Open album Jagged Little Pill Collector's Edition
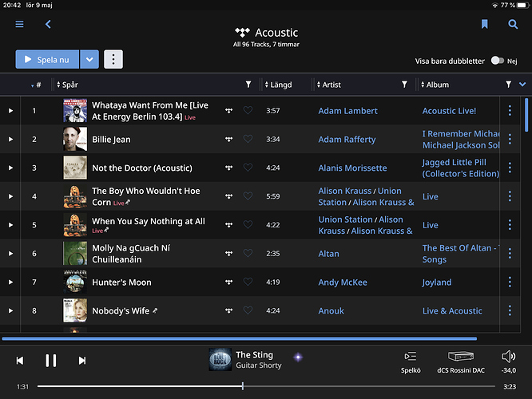Image resolution: width=532 pixels, height=399 pixels. pos(461,168)
